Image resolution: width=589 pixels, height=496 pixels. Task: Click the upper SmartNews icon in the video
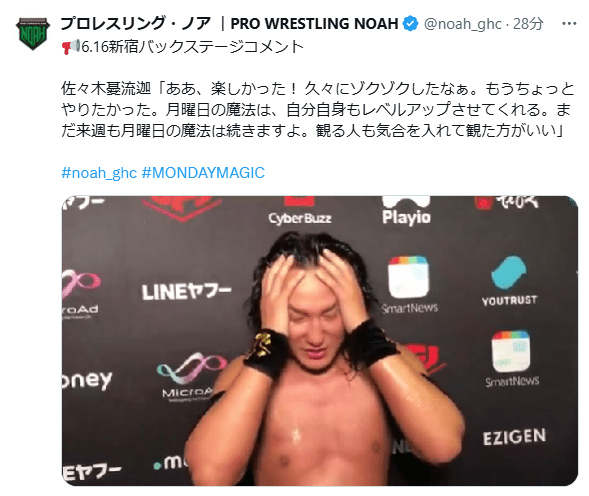(x=408, y=277)
